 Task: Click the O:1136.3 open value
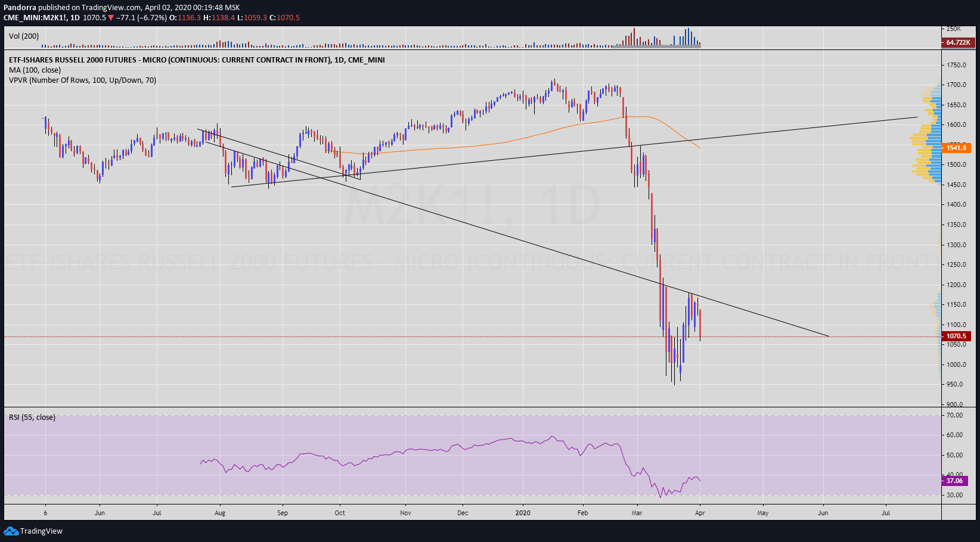185,18
